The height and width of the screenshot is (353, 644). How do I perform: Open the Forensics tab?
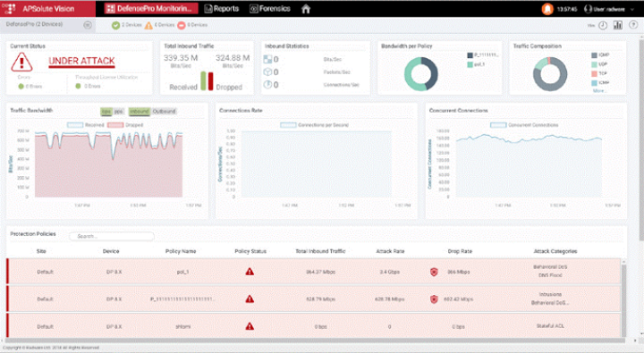[270, 9]
